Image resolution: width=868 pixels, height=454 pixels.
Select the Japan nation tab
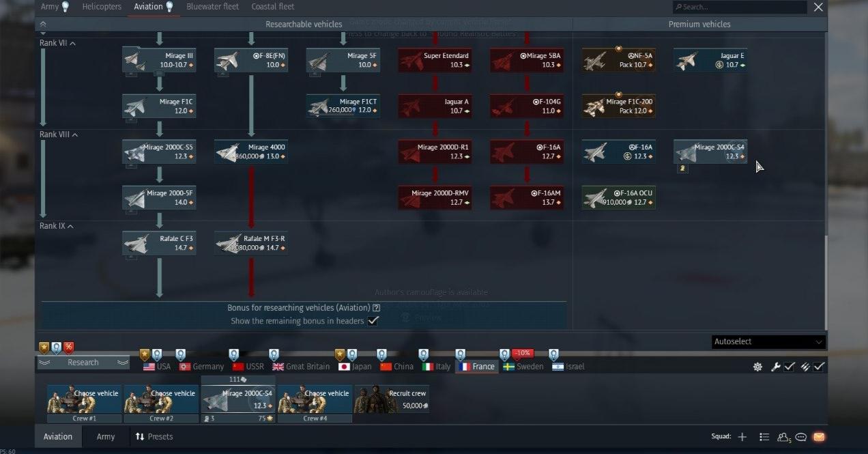[x=356, y=367]
